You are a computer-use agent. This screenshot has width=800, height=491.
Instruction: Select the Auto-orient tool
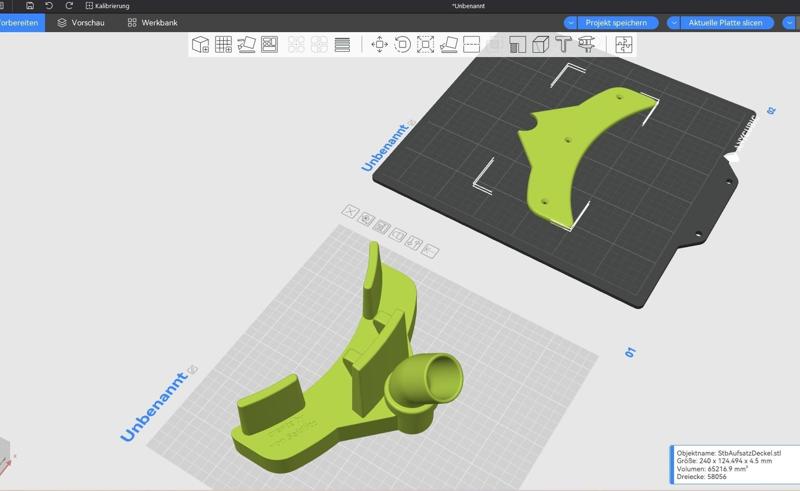246,45
